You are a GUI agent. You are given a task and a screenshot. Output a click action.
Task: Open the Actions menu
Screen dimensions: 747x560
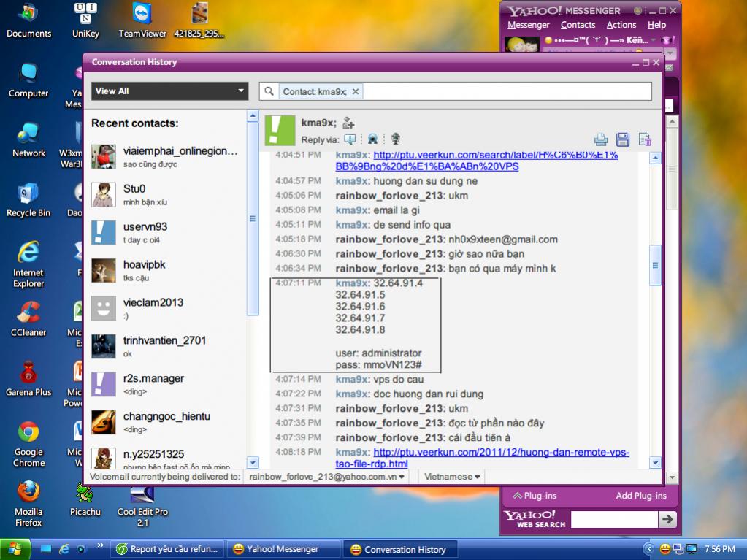pos(621,25)
